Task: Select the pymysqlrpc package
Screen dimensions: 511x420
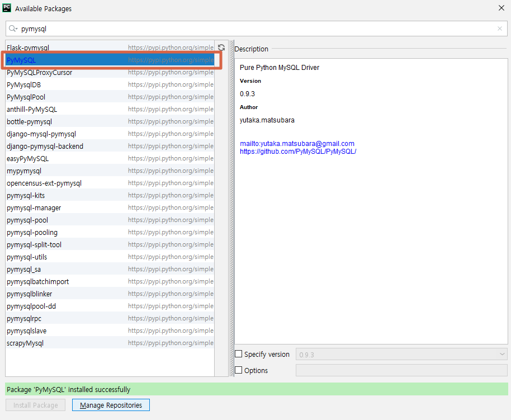Action: tap(110, 319)
